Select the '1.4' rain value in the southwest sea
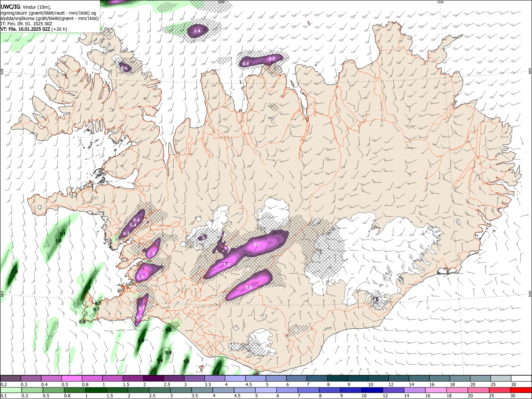The image size is (532, 399). pyautogui.click(x=160, y=360)
